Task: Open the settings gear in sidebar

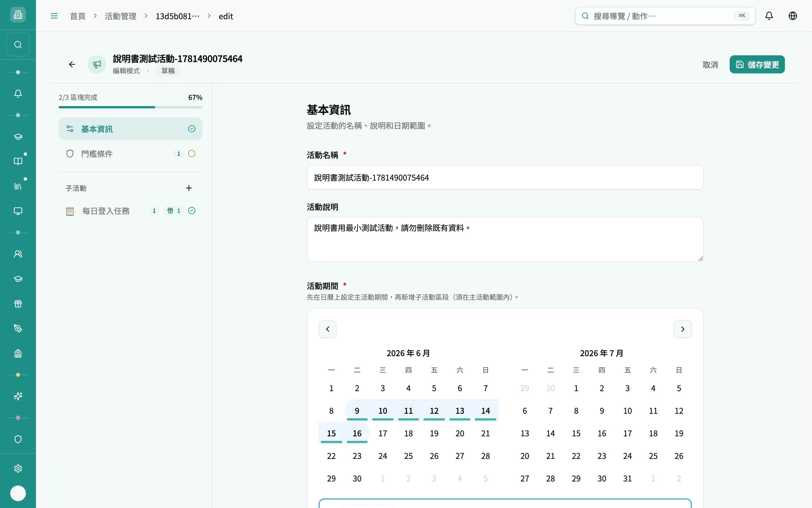Action: 18,469
